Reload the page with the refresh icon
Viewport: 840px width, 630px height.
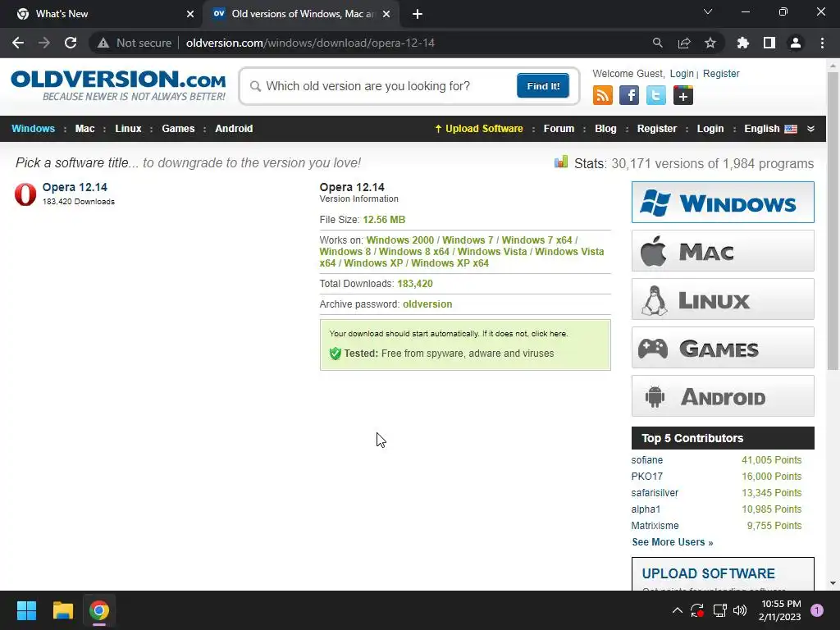click(x=71, y=43)
